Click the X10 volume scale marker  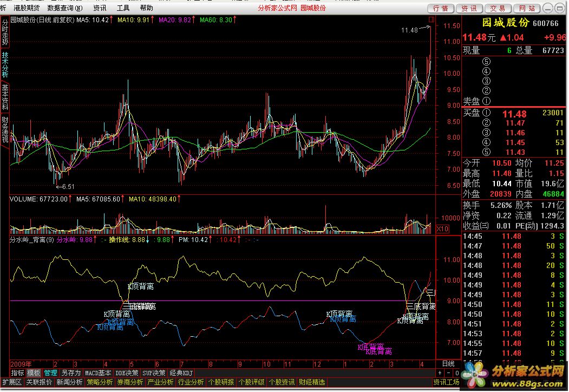point(442,228)
